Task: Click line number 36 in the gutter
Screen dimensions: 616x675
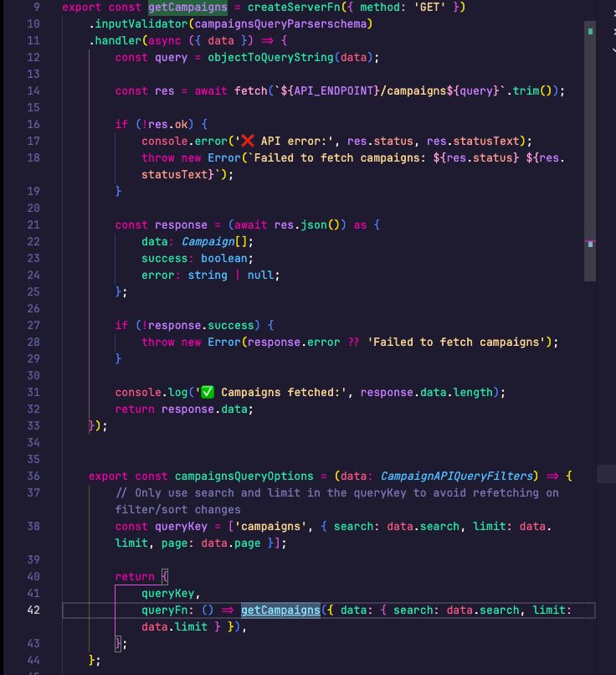Action: coord(33,477)
